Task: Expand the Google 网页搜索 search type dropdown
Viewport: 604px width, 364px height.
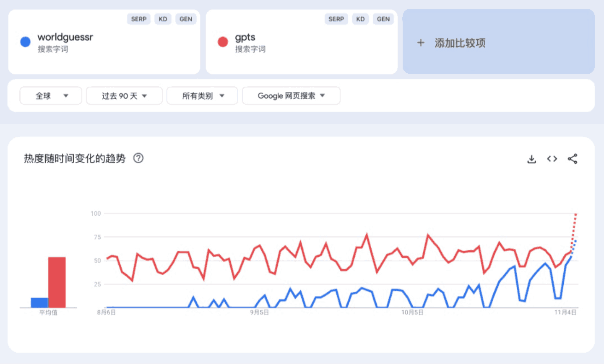Action: 291,96
